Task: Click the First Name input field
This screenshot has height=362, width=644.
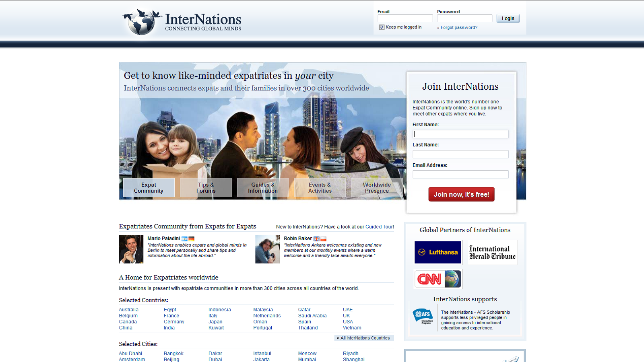Action: coord(460,134)
